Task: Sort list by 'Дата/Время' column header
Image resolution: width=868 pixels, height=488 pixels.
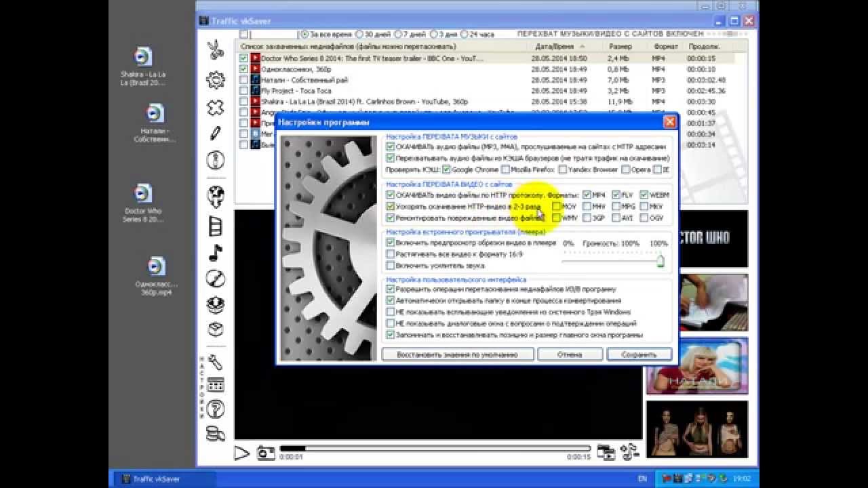Action: (x=560, y=46)
